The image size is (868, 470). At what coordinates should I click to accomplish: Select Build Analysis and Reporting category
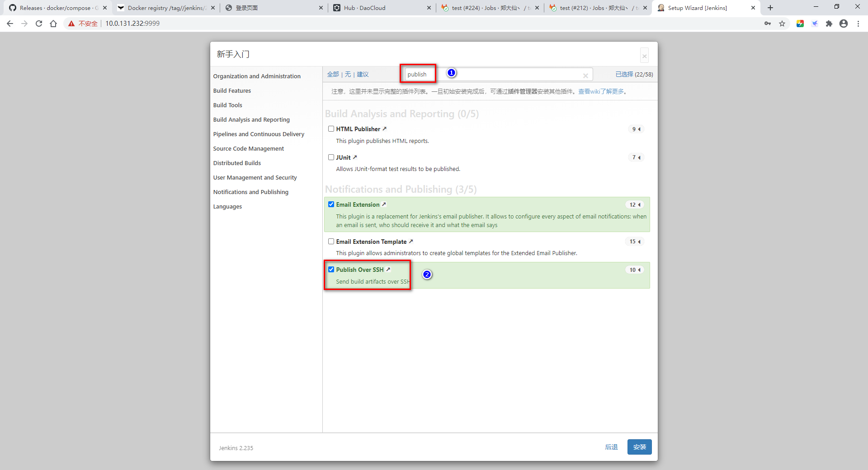[251, 119]
